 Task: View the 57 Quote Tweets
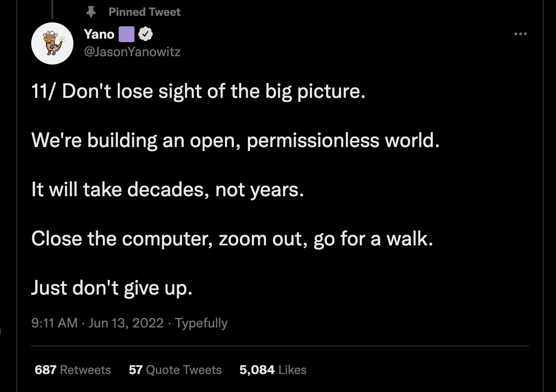(175, 370)
